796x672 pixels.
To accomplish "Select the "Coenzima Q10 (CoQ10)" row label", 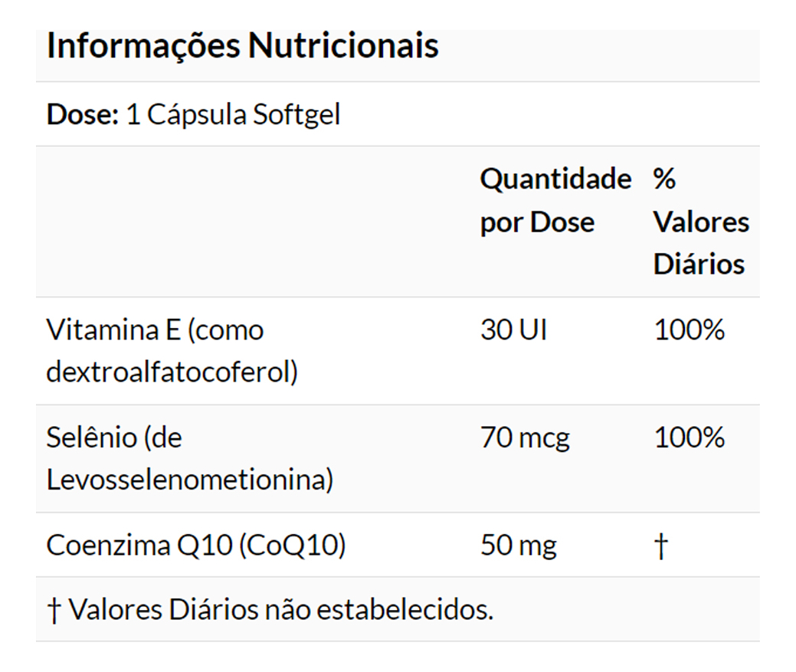I will 195,546.
